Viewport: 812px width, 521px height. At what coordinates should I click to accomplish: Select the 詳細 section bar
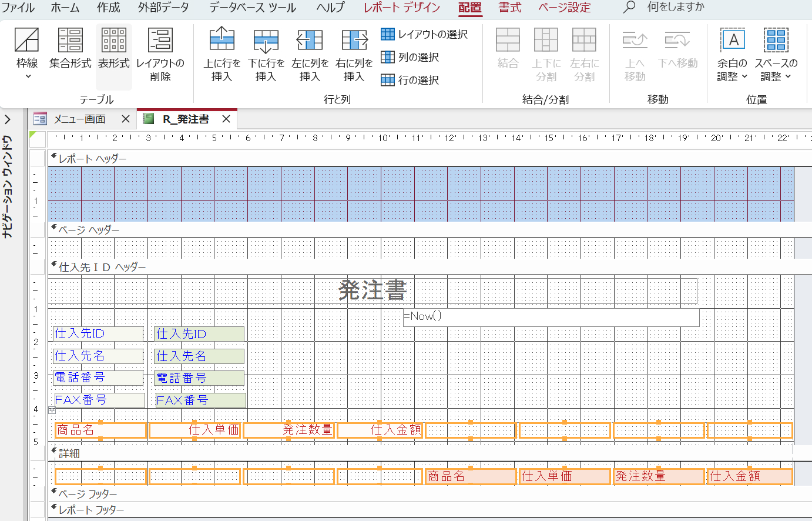coord(421,453)
